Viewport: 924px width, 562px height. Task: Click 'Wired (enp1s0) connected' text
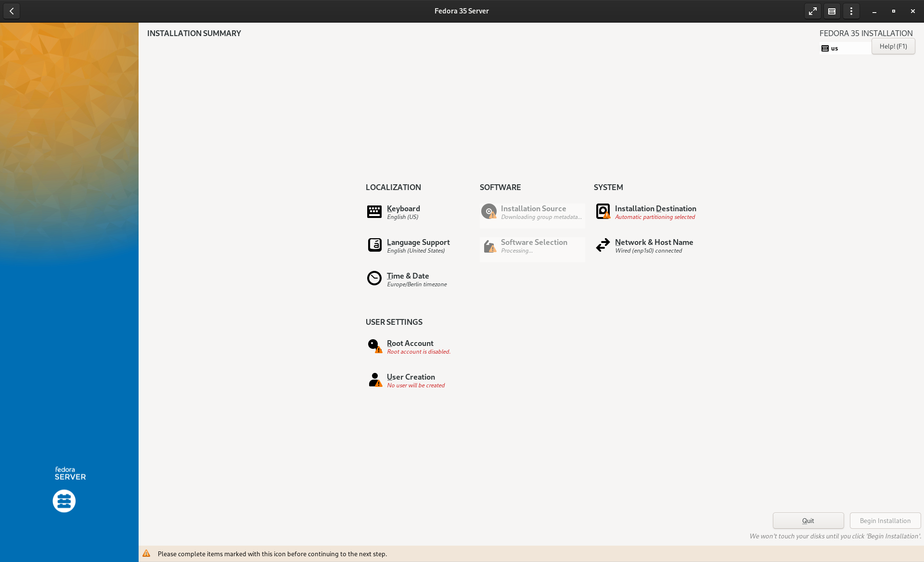coord(648,251)
